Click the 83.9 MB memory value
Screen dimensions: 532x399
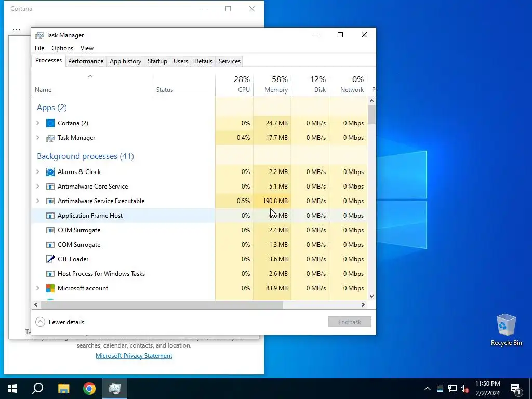277,288
